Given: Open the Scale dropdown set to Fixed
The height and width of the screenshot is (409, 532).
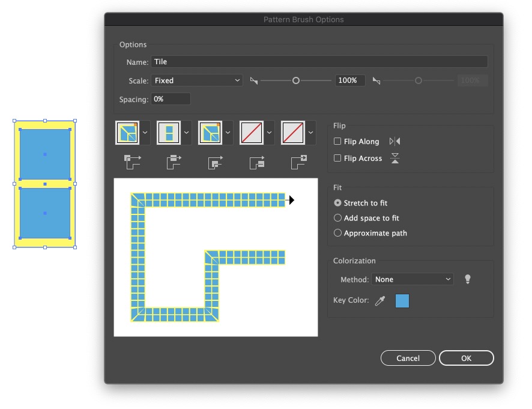Looking at the screenshot, I should click(x=197, y=80).
